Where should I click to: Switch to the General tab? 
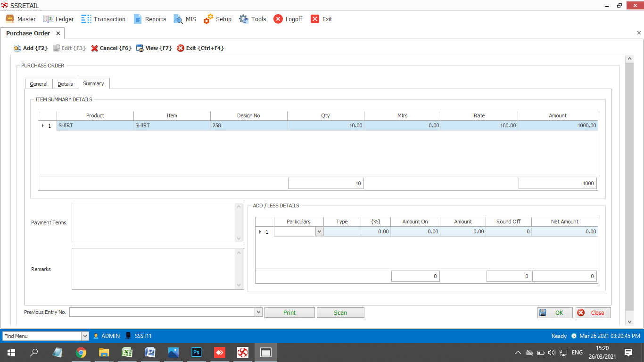coord(38,83)
